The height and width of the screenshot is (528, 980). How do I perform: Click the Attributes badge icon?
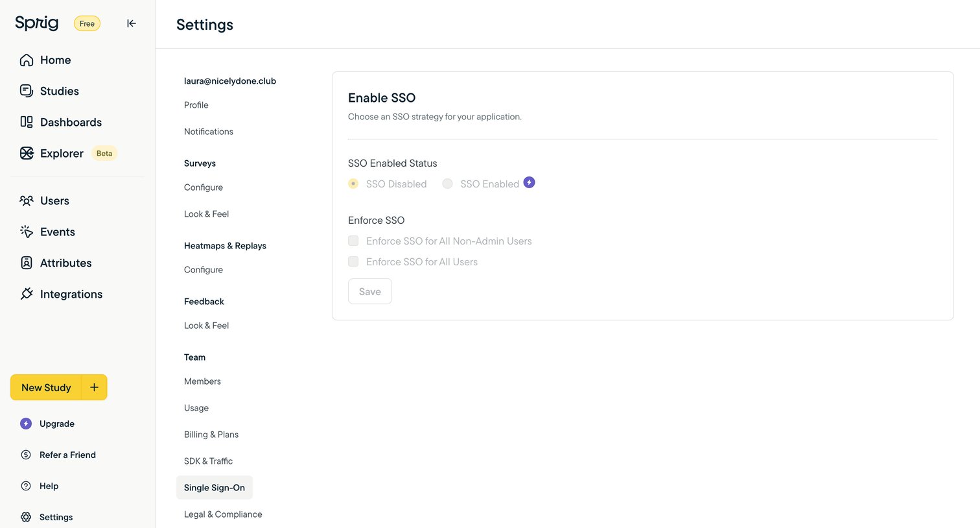click(x=27, y=263)
